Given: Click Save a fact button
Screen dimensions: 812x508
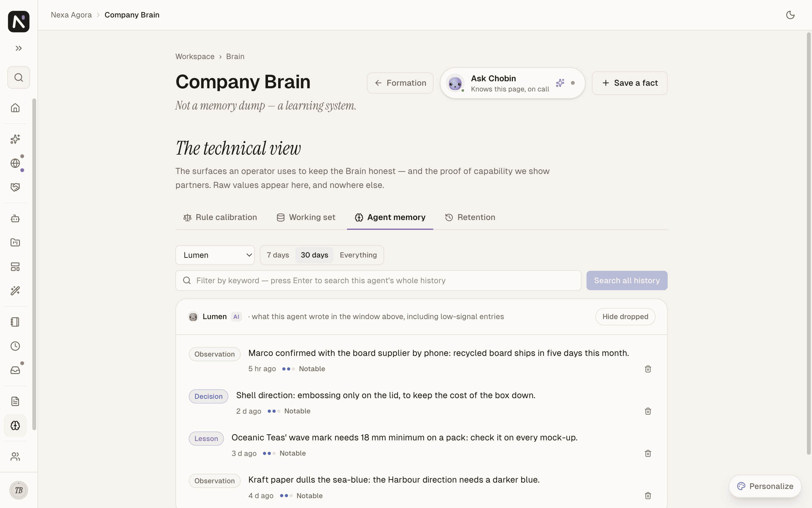Looking at the screenshot, I should 630,83.
